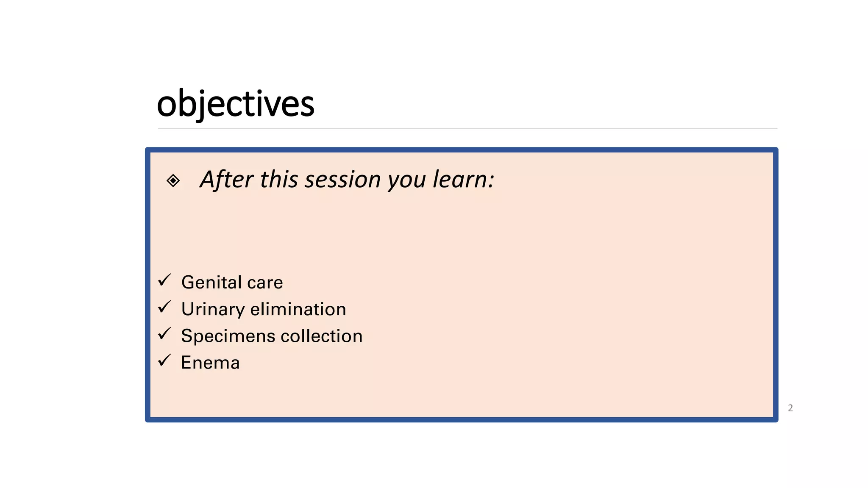The width and height of the screenshot is (868, 488).
Task: Click the blue border of the content box
Action: [462, 150]
